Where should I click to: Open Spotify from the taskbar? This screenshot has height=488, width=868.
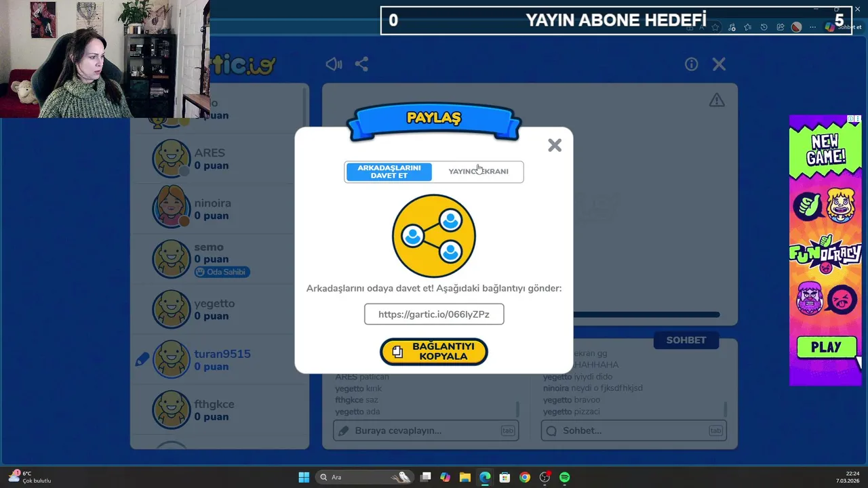click(564, 477)
